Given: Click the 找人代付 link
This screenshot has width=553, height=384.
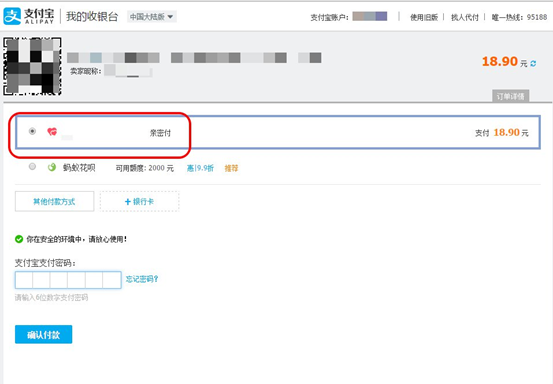Looking at the screenshot, I should [x=465, y=17].
